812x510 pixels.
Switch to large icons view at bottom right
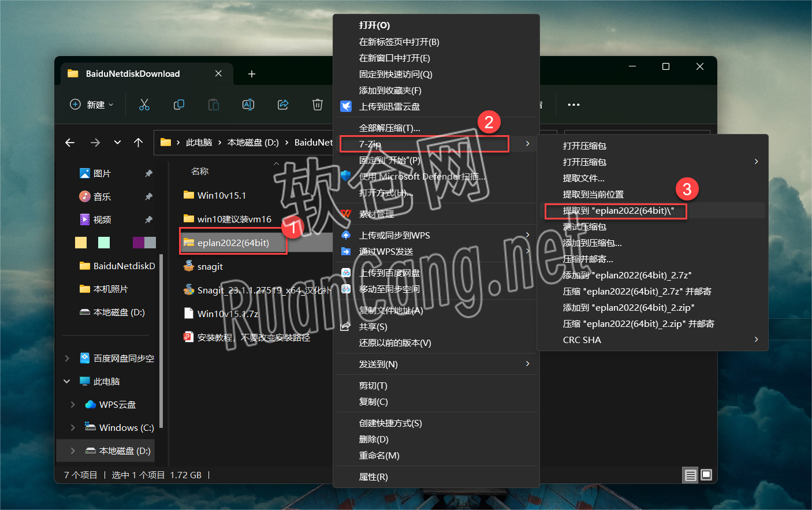coord(706,475)
